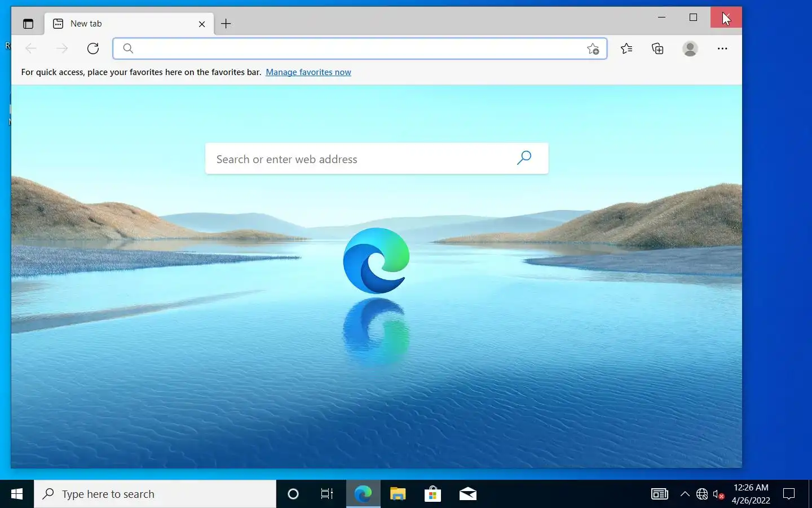Open the muted volume tray icon
This screenshot has height=508, width=812.
pyautogui.click(x=719, y=494)
